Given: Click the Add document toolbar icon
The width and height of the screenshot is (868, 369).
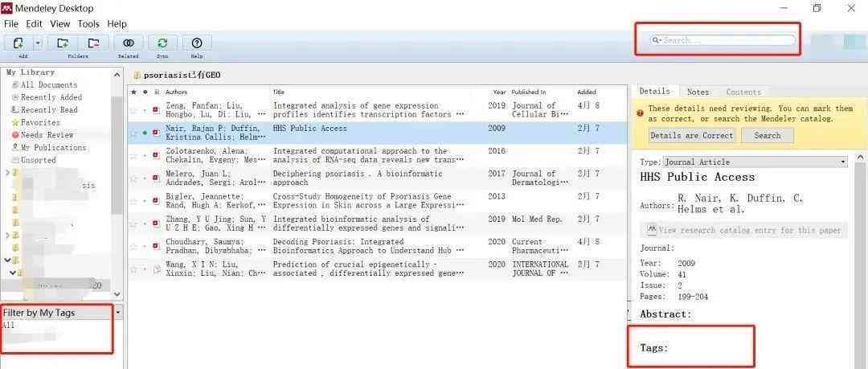Looking at the screenshot, I should (x=18, y=43).
